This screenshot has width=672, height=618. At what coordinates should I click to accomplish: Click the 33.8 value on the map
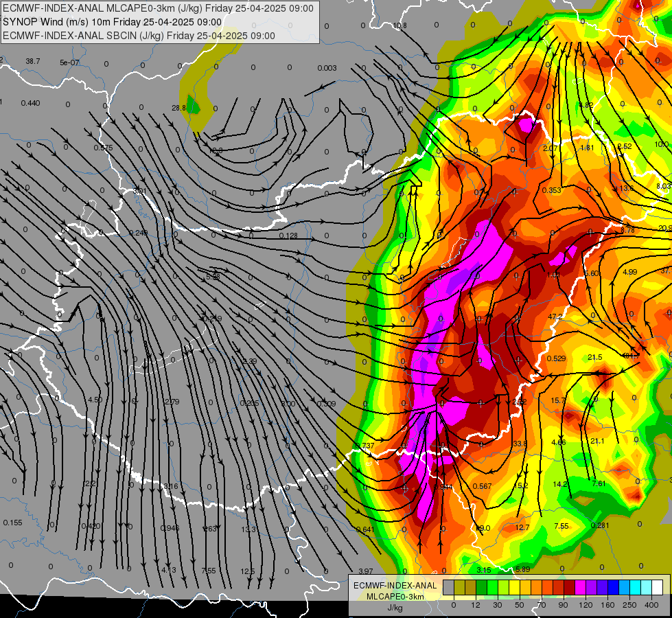[x=520, y=443]
